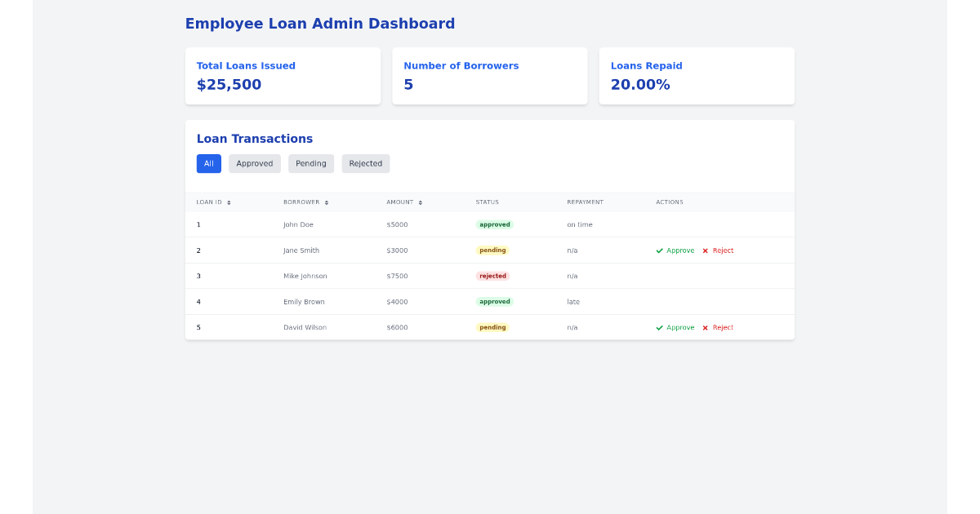
Task: Click the Approve link for Jane Smith
Action: click(x=679, y=250)
